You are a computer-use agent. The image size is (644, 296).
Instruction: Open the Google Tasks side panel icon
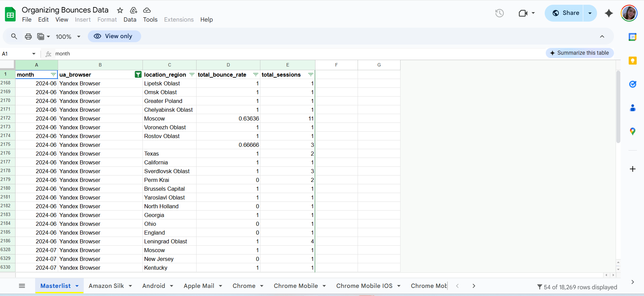tap(633, 84)
